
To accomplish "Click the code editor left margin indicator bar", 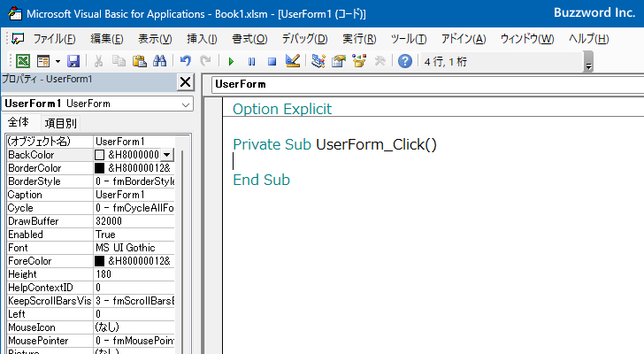I will pyautogui.click(x=213, y=226).
